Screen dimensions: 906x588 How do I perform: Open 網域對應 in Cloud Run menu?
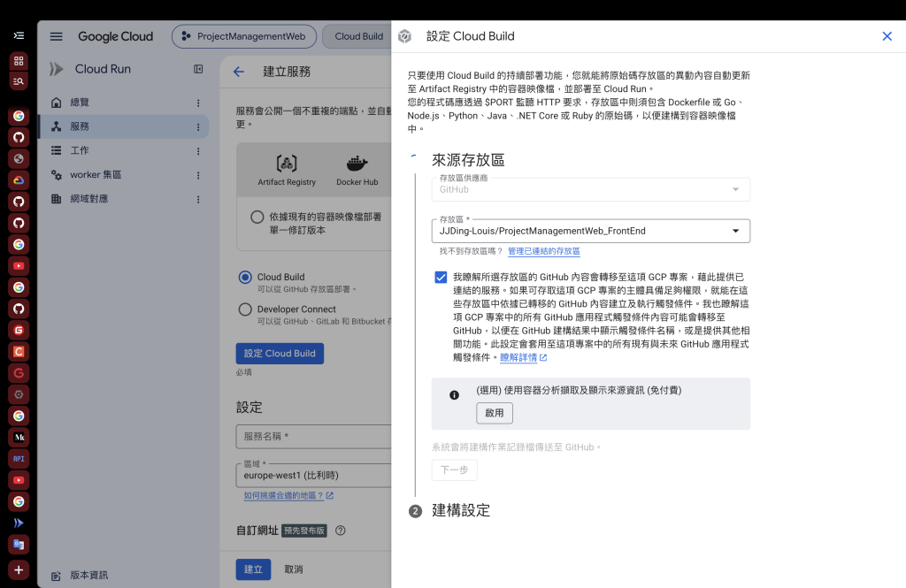pyautogui.click(x=123, y=199)
